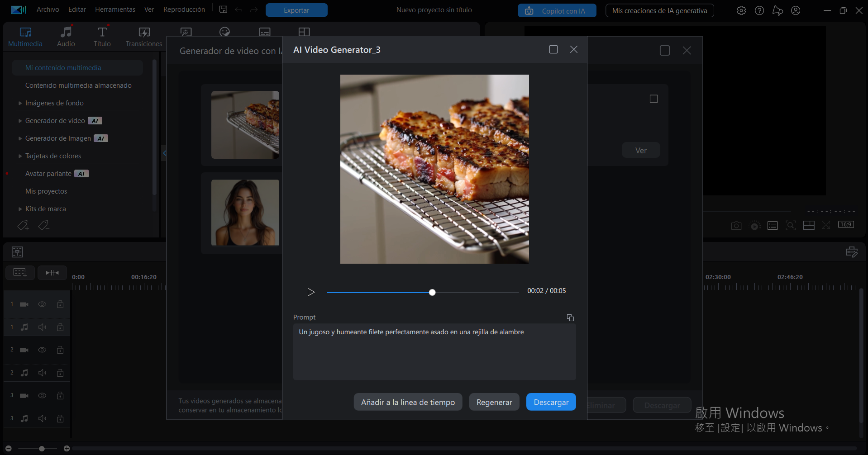Screen dimensions: 868x455
Task: Open the Audio room tab
Action: pos(66,37)
